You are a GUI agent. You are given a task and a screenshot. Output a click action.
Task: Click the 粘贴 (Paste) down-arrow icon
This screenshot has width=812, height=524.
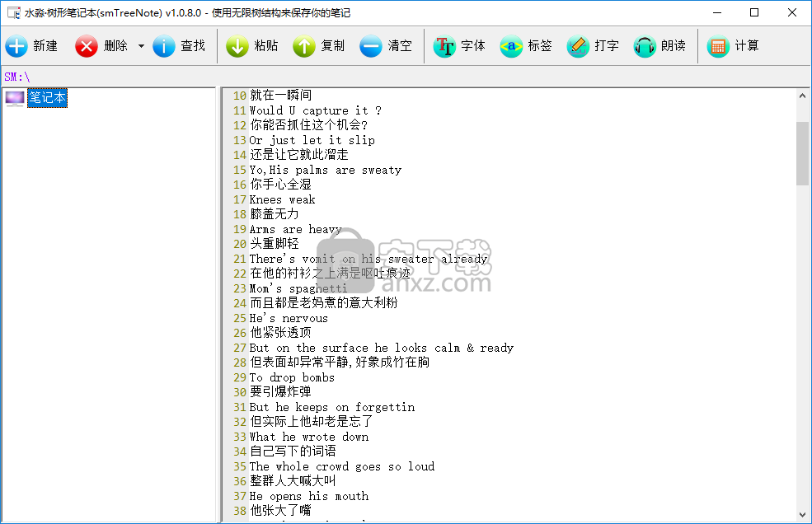tap(237, 46)
